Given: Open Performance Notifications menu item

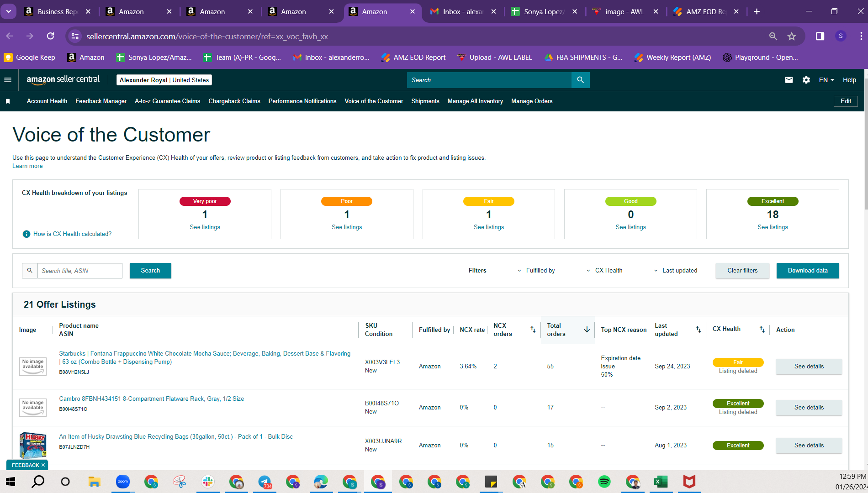Looking at the screenshot, I should 302,101.
